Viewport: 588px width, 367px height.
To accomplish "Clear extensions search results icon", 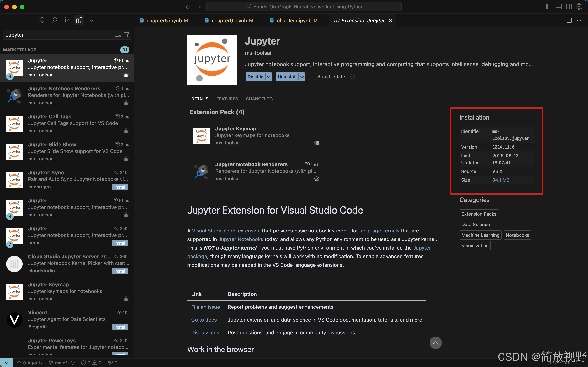I will coord(118,35).
